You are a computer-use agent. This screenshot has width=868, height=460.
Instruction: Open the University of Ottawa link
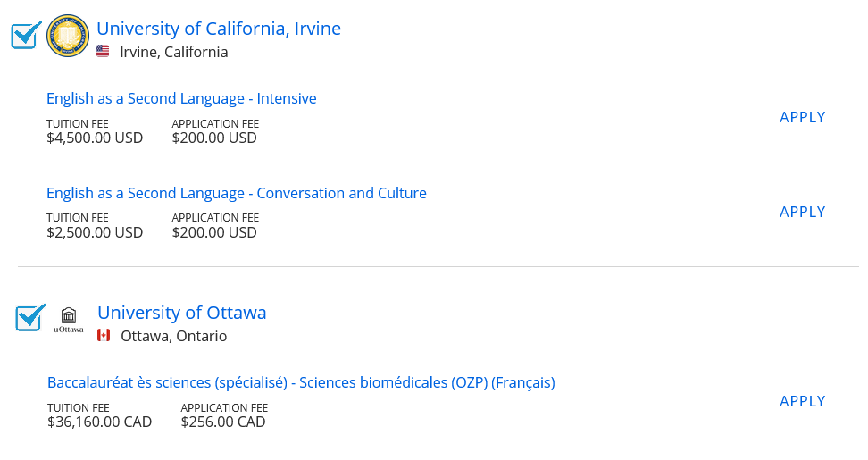pyautogui.click(x=181, y=313)
